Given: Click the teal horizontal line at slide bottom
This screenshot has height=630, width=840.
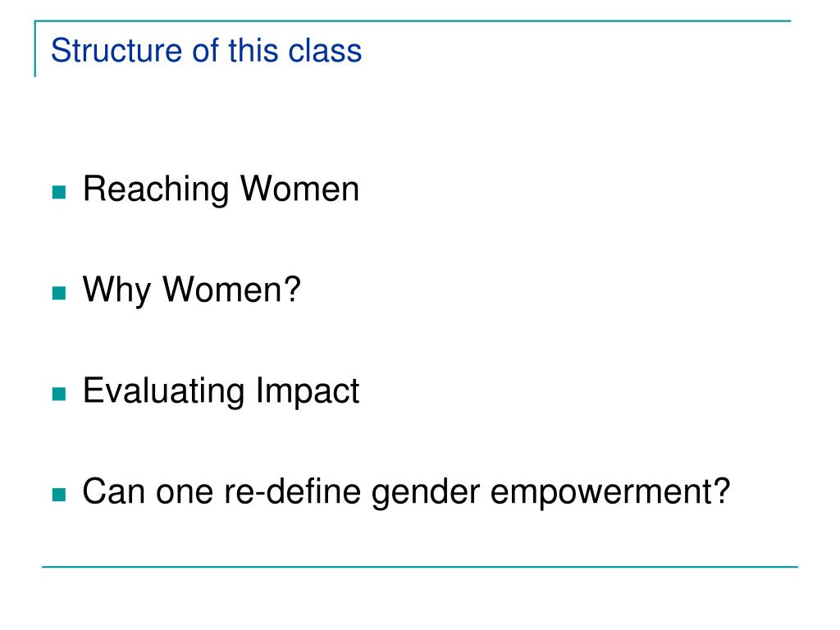Looking at the screenshot, I should tap(420, 566).
